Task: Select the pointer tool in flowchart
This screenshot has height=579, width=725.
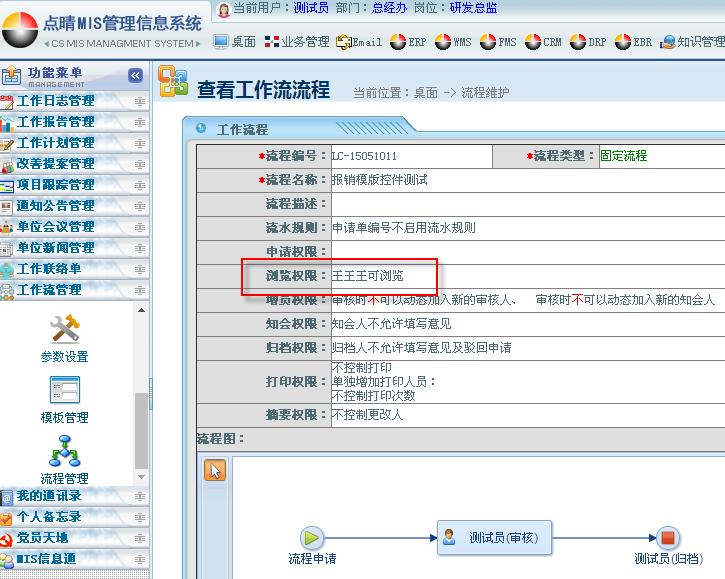Action: click(x=215, y=470)
